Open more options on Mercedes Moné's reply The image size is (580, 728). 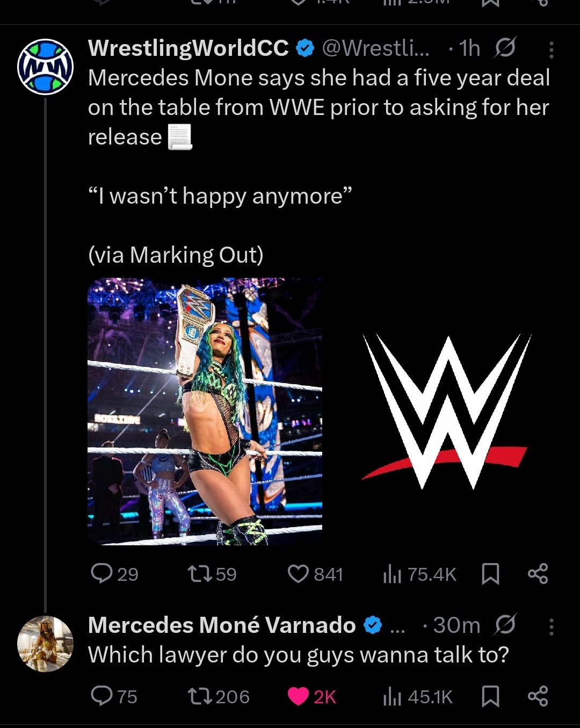pyautogui.click(x=551, y=626)
